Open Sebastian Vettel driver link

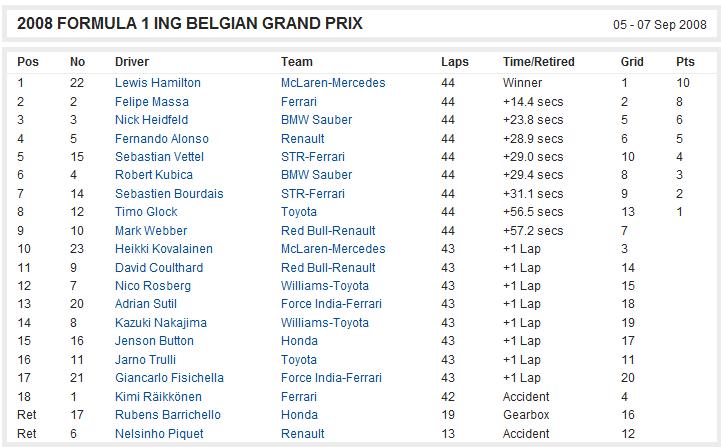159,157
